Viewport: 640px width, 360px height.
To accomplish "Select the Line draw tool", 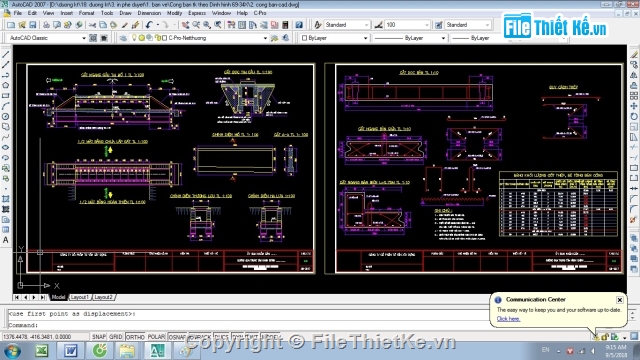I will [6, 54].
